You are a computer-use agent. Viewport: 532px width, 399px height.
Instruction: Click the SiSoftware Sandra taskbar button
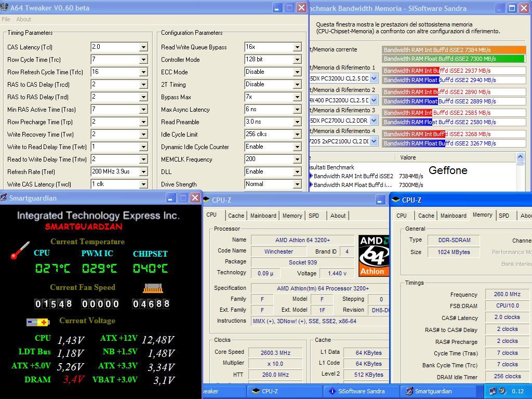coord(361,391)
